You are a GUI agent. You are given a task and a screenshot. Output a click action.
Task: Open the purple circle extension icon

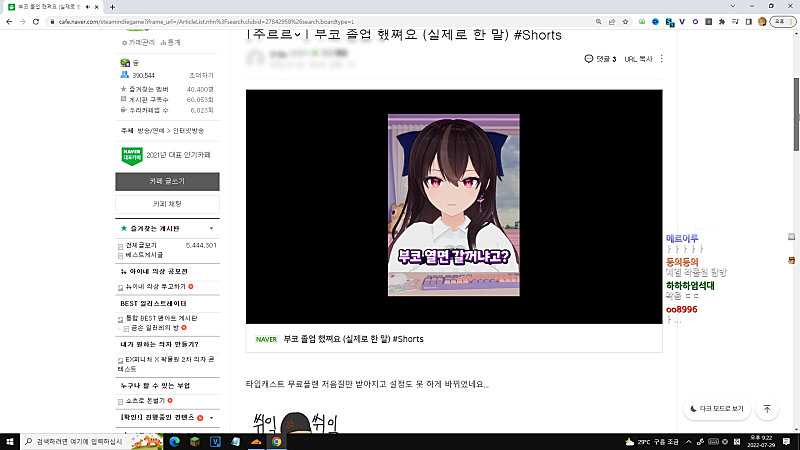695,21
